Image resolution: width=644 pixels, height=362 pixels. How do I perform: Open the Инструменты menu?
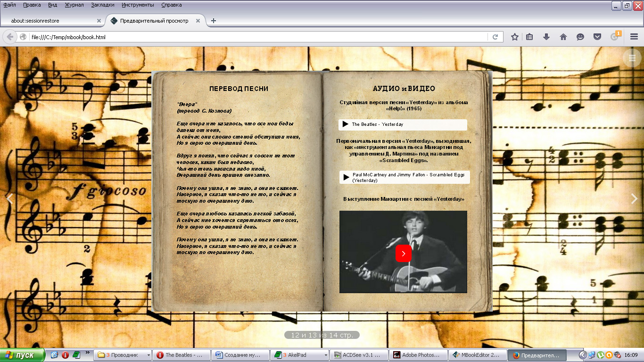(x=138, y=5)
